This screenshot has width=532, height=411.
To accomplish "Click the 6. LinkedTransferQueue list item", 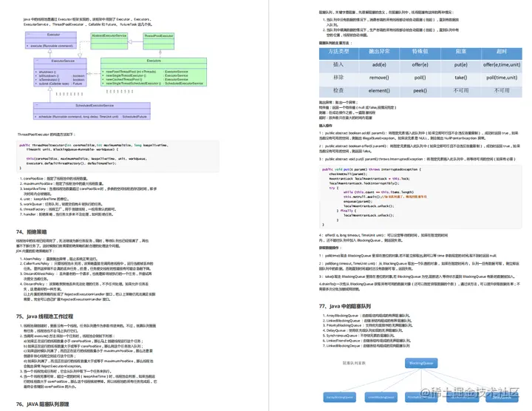I will [x=366, y=341].
